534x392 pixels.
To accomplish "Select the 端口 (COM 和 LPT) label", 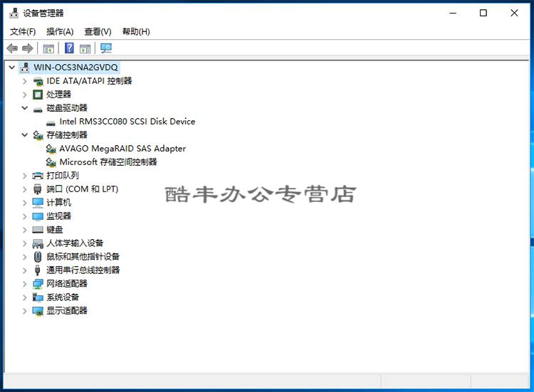I will [x=83, y=189].
